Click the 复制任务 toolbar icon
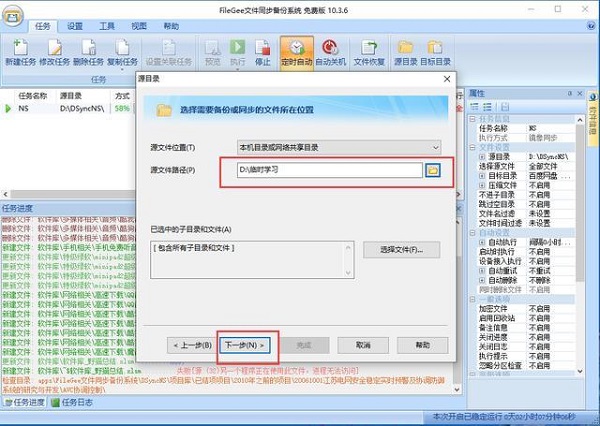The height and width of the screenshot is (426, 600). click(x=122, y=53)
